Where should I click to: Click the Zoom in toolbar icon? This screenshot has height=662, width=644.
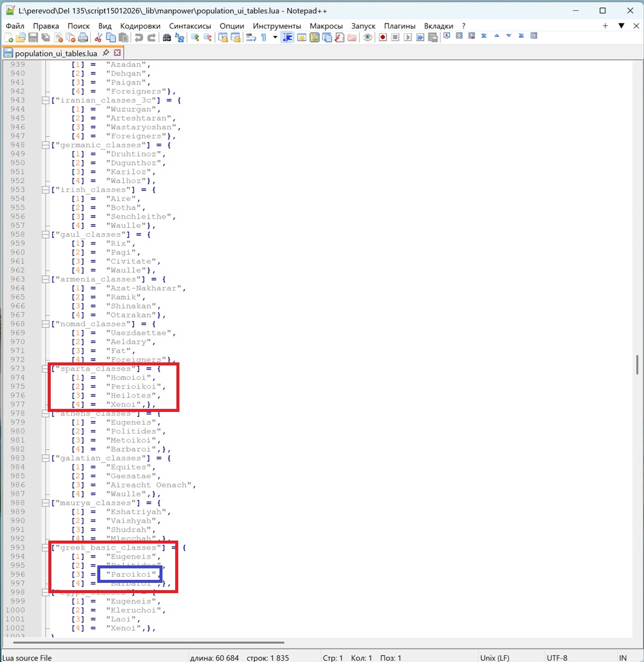click(195, 38)
